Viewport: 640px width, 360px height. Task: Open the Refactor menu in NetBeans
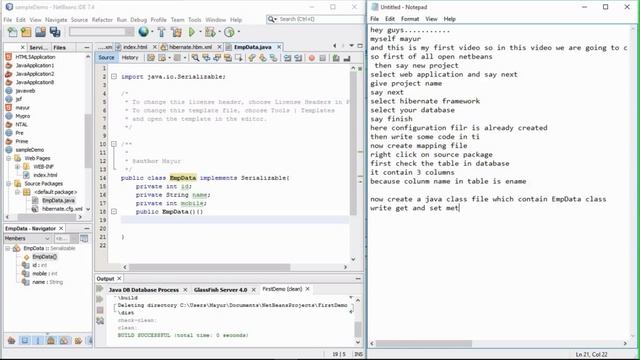(x=102, y=20)
